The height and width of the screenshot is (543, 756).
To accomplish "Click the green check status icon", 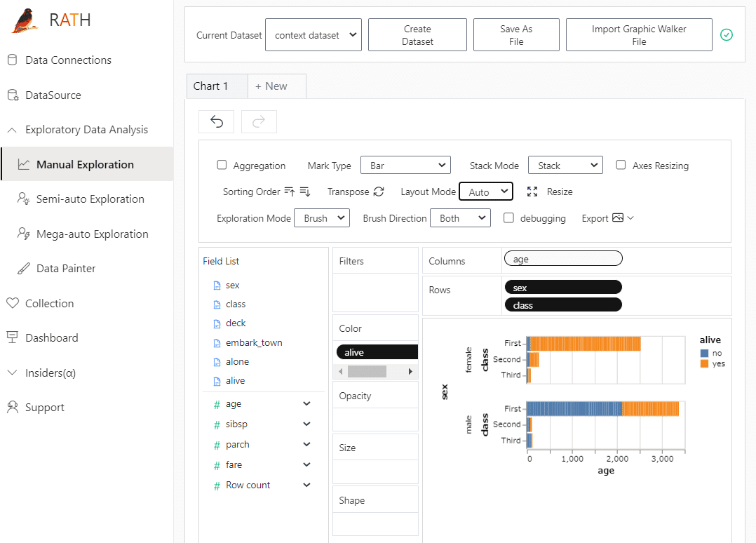I will coord(726,34).
